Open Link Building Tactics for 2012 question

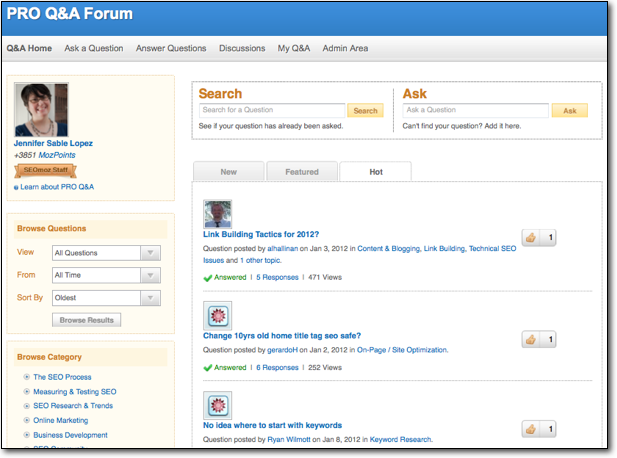pyautogui.click(x=260, y=235)
